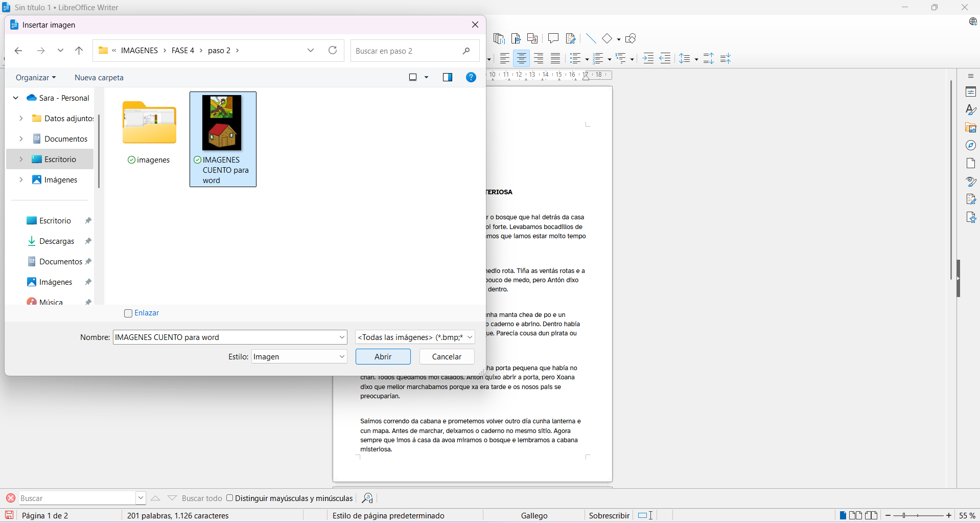
Task: Show the preview pane icon
Action: tap(448, 77)
